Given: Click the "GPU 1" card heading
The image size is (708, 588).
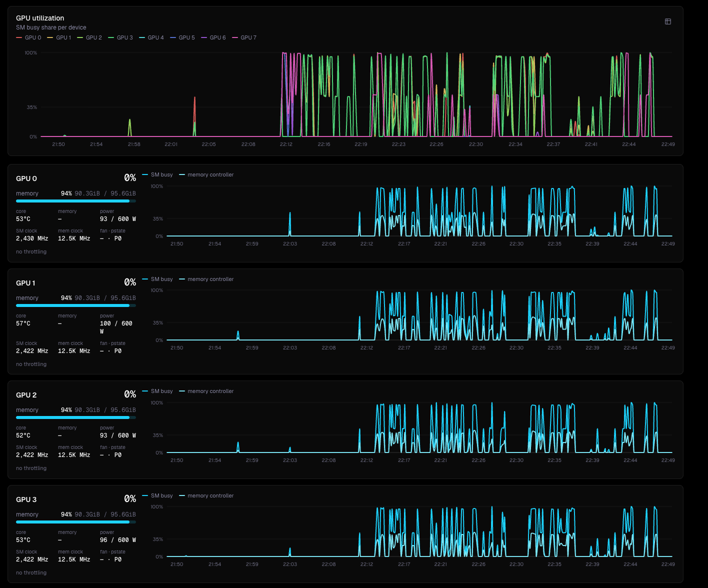Looking at the screenshot, I should click(26, 283).
